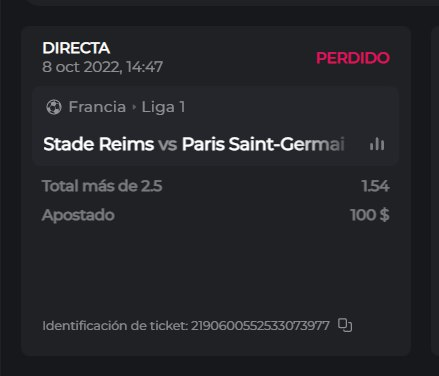
Task: Copy the ticket identification number
Action: click(x=345, y=325)
